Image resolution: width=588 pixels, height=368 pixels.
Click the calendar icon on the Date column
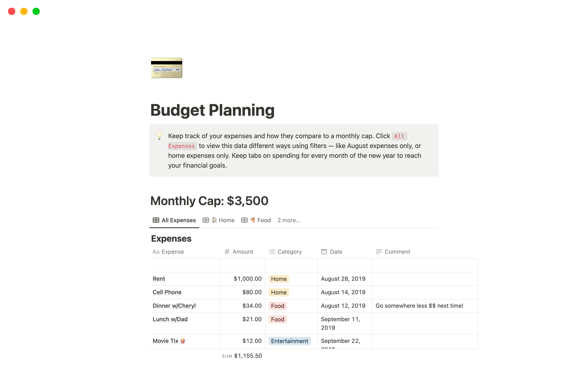point(324,252)
